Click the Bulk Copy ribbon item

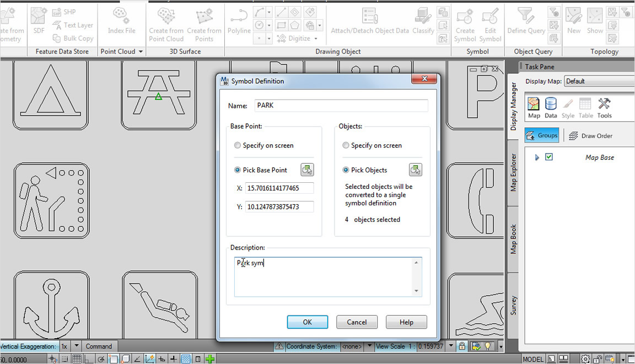pos(73,39)
